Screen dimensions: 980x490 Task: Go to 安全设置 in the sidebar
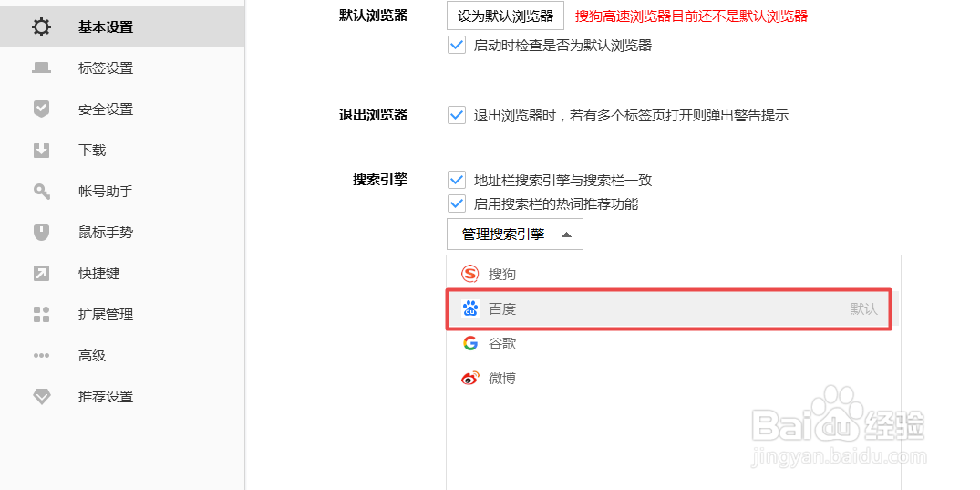click(x=122, y=109)
